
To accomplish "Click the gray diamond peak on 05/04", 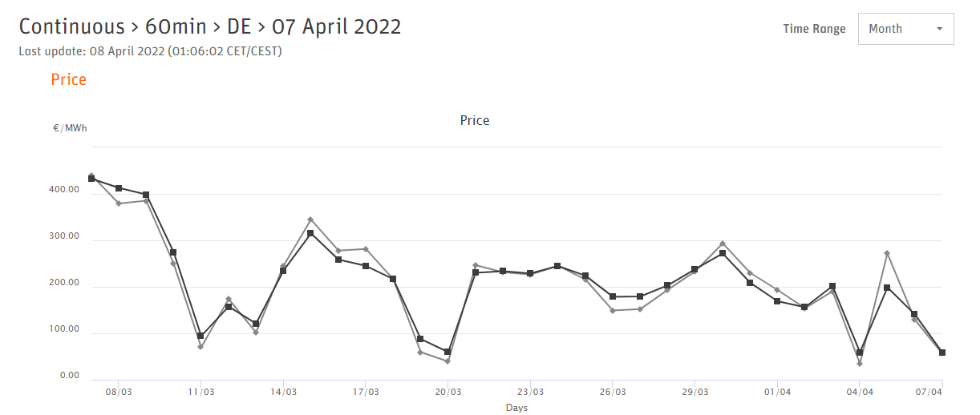I will point(887,253).
